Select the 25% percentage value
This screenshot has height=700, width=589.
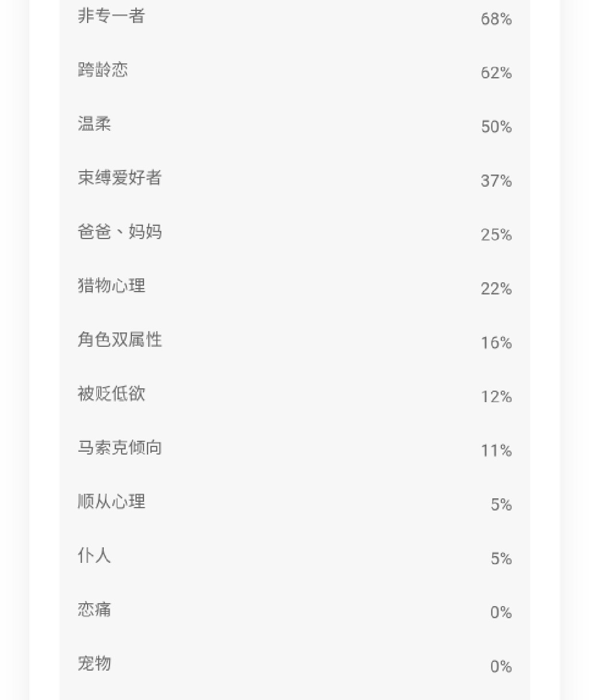[x=496, y=234]
